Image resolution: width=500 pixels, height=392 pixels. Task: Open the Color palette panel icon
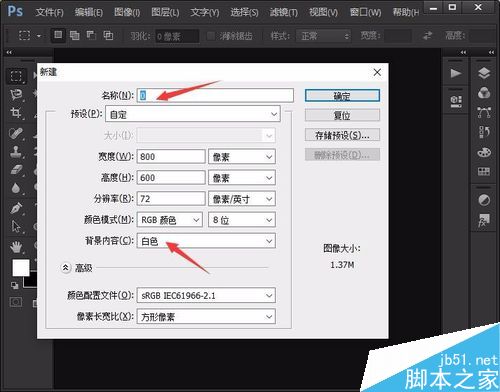484,152
